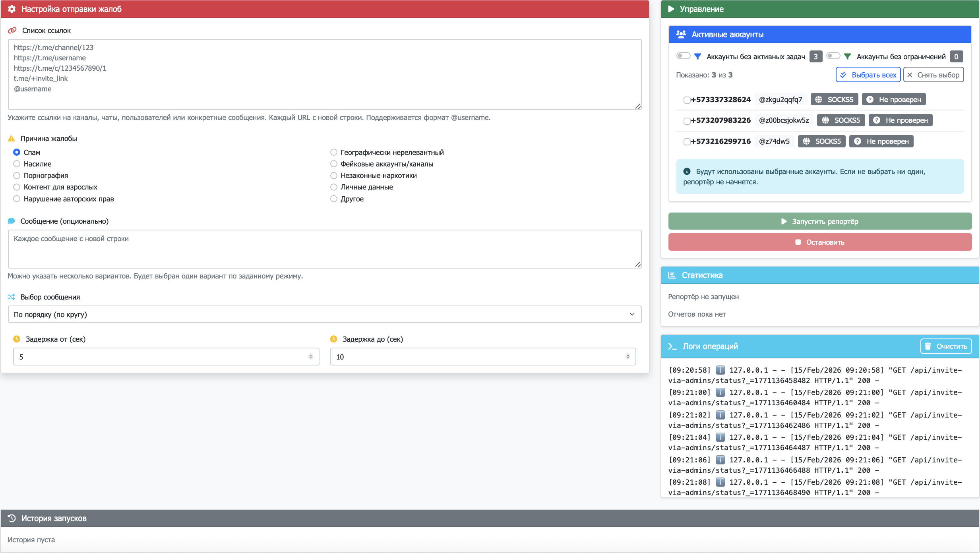Click the history icon in the run history header

pyautogui.click(x=12, y=518)
